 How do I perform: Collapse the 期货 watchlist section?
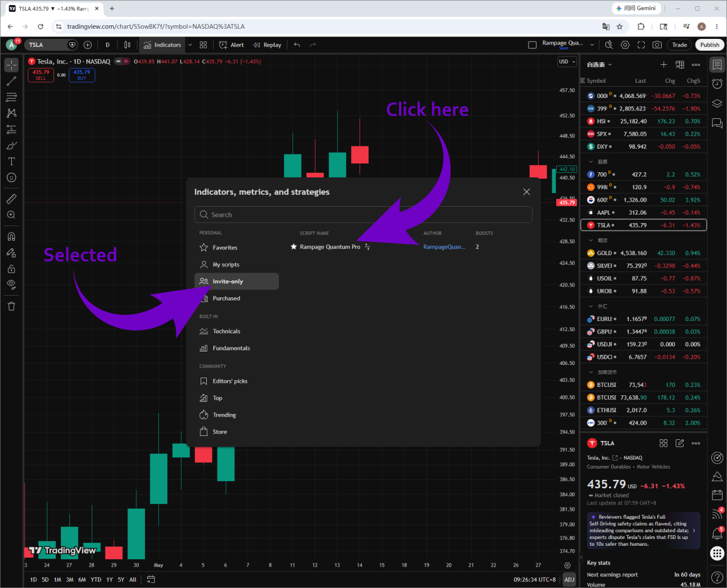(x=591, y=240)
